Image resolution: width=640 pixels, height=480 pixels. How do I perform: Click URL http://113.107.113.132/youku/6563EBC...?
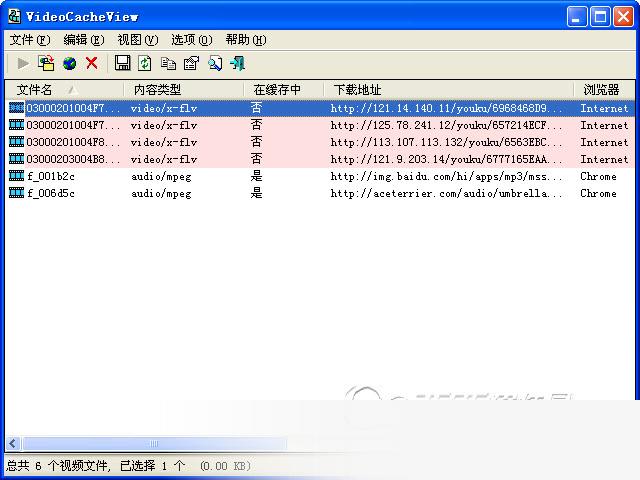click(x=446, y=142)
